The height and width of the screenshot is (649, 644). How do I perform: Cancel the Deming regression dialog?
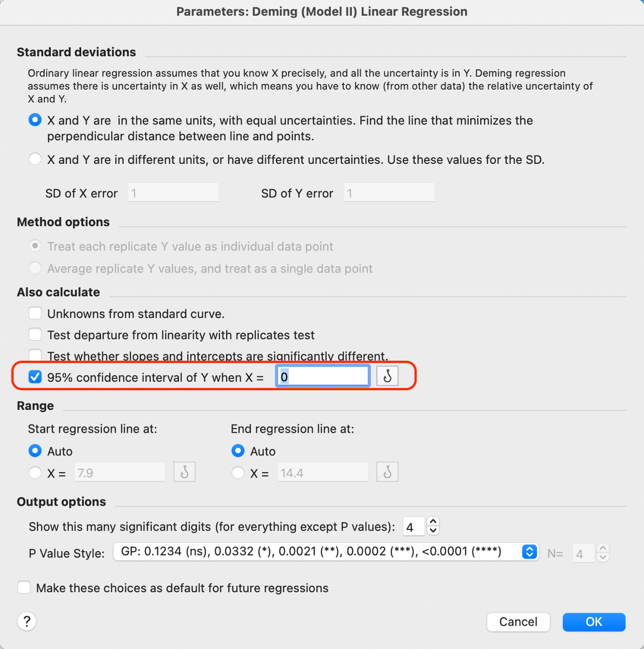[x=518, y=622]
